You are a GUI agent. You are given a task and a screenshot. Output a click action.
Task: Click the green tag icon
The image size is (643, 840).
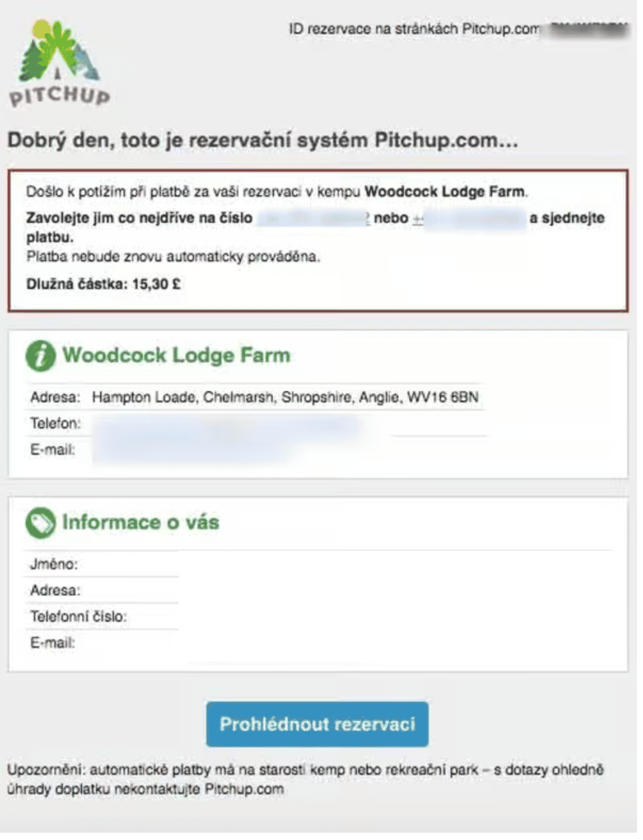(40, 523)
